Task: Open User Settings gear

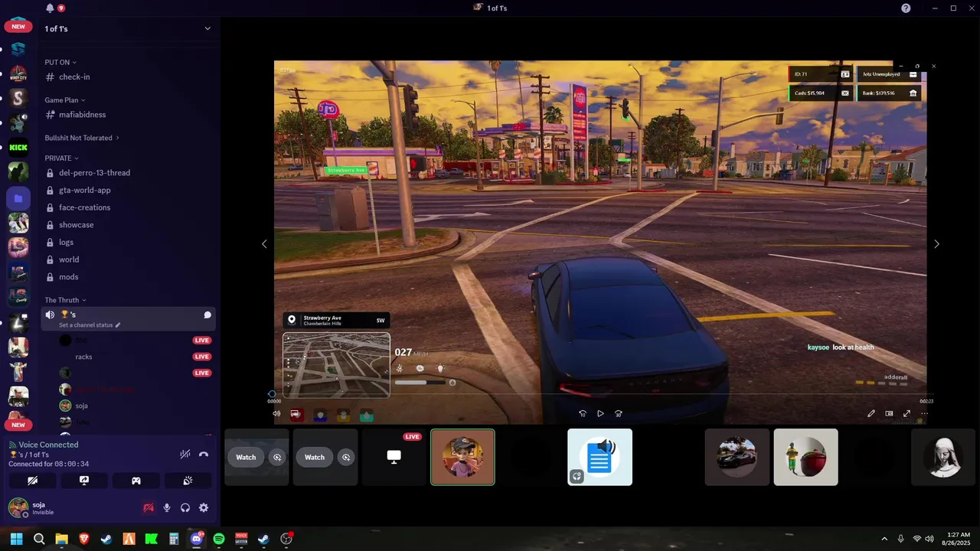Action: tap(204, 507)
